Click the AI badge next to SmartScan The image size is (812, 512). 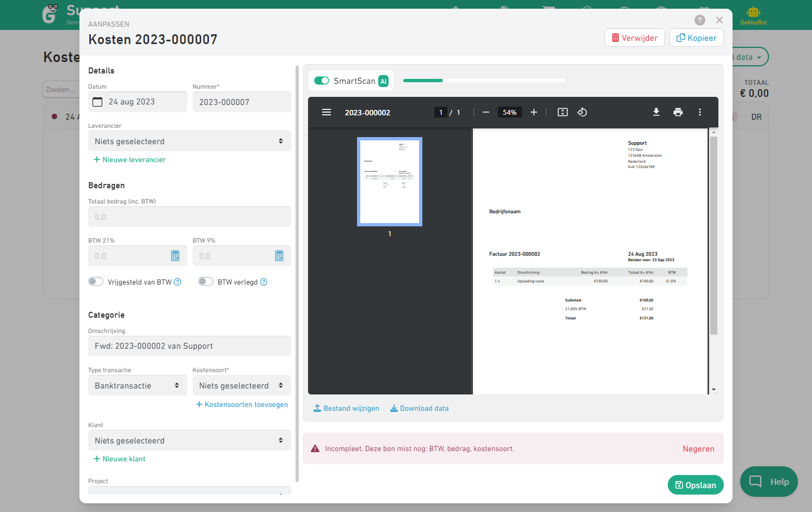(x=384, y=81)
